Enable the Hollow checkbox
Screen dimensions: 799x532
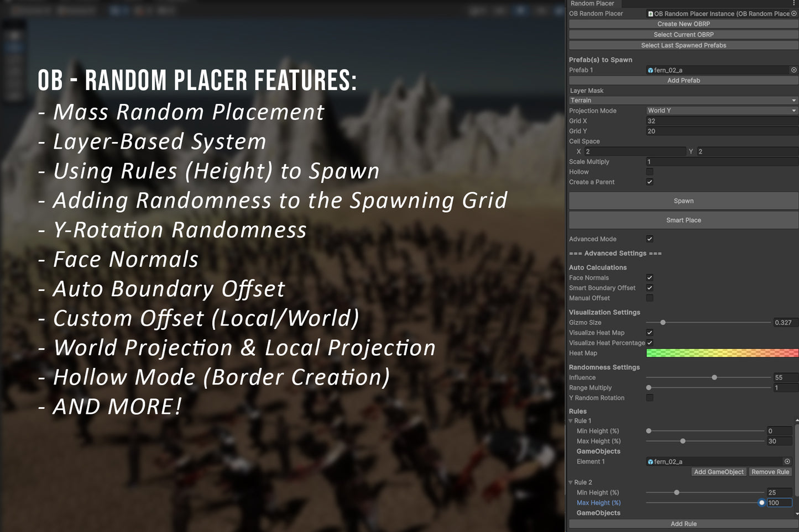point(650,172)
